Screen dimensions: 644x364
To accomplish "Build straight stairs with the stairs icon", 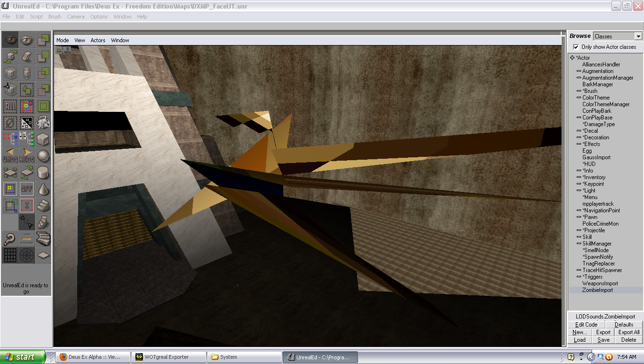I will [43, 205].
